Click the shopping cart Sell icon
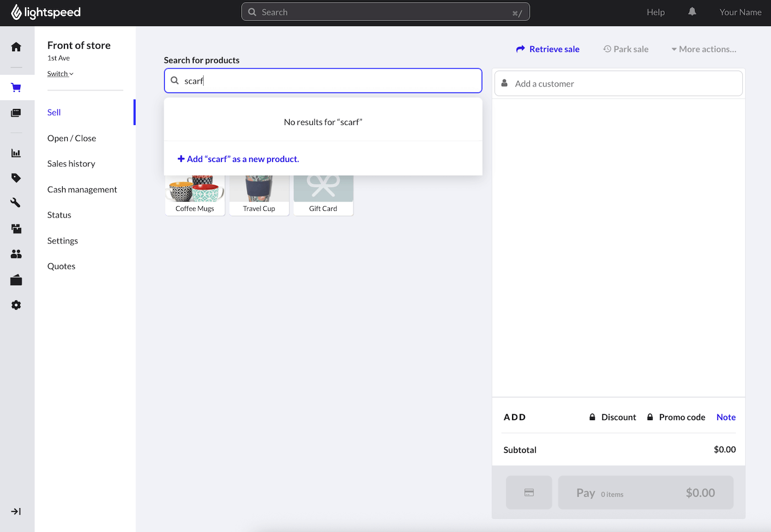 coord(16,88)
